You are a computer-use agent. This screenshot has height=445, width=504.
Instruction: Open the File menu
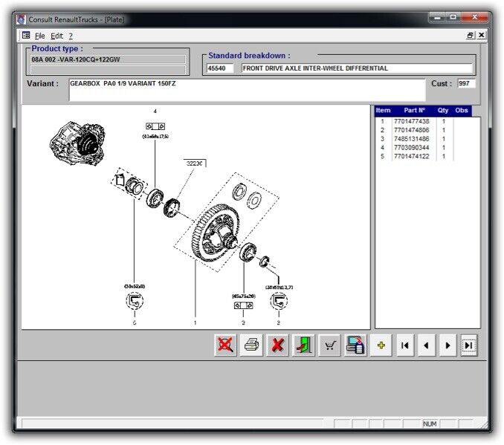[x=40, y=36]
